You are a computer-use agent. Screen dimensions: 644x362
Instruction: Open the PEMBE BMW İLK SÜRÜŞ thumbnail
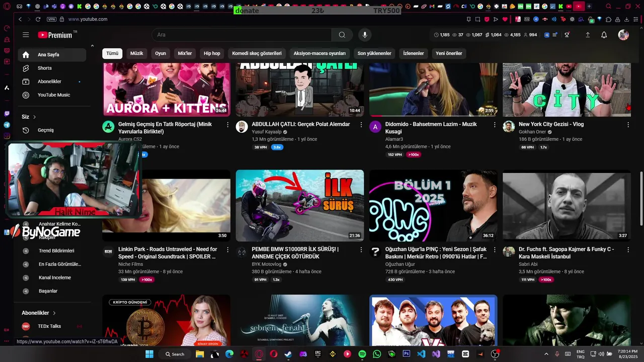(x=300, y=206)
